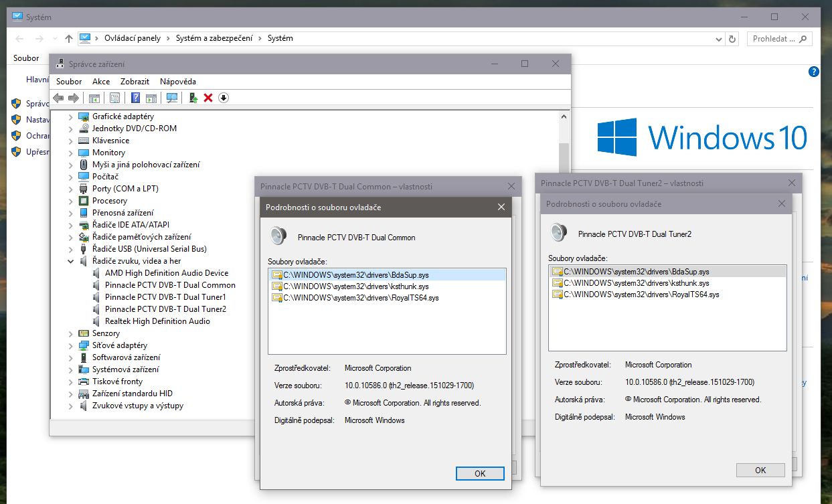The image size is (832, 504).
Task: Select the Senzory category
Action: [x=106, y=333]
